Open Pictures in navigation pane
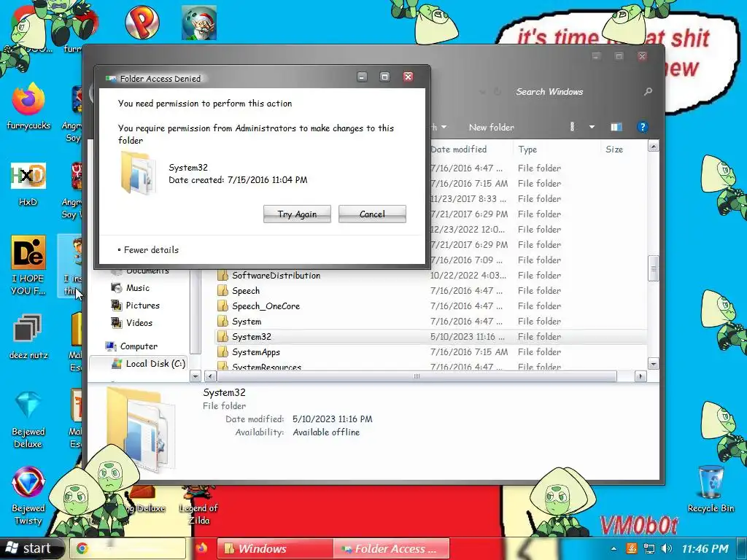This screenshot has height=560, width=747. coord(135,306)
